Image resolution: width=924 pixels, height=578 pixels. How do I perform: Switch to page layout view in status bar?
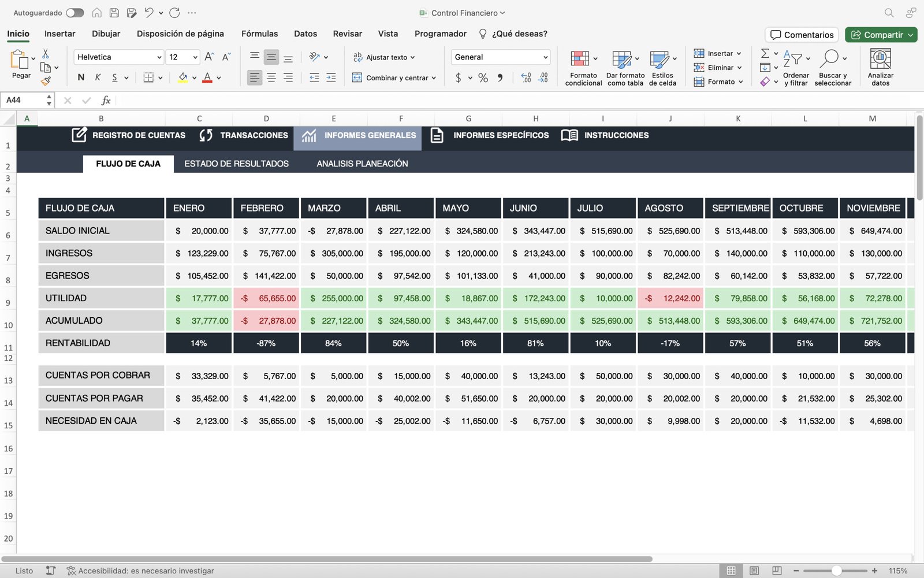point(754,570)
